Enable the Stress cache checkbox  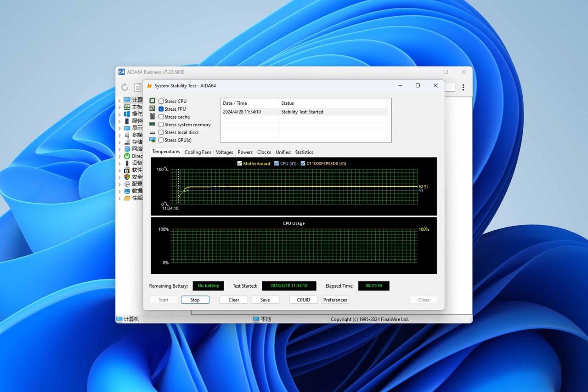click(161, 117)
